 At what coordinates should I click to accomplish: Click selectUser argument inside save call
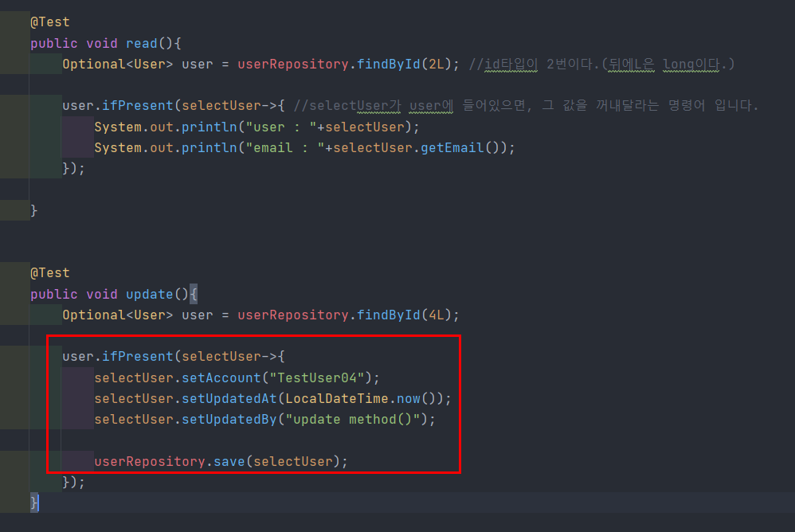tap(293, 461)
